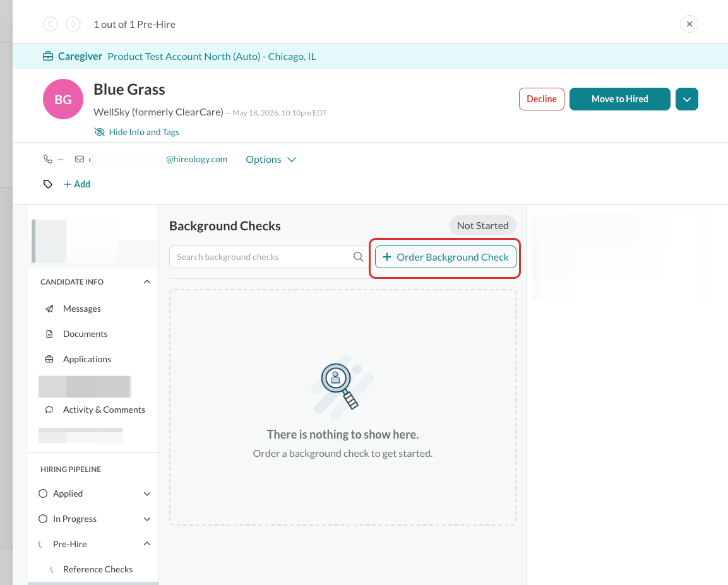Add a new tag with + Add

(77, 184)
